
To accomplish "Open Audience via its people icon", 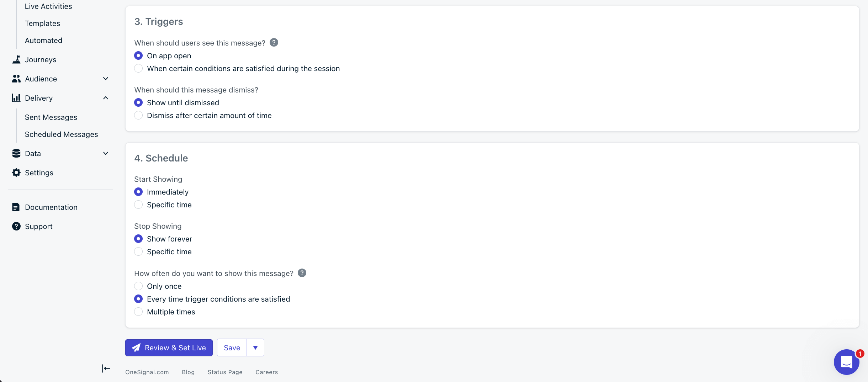I will pos(16,79).
